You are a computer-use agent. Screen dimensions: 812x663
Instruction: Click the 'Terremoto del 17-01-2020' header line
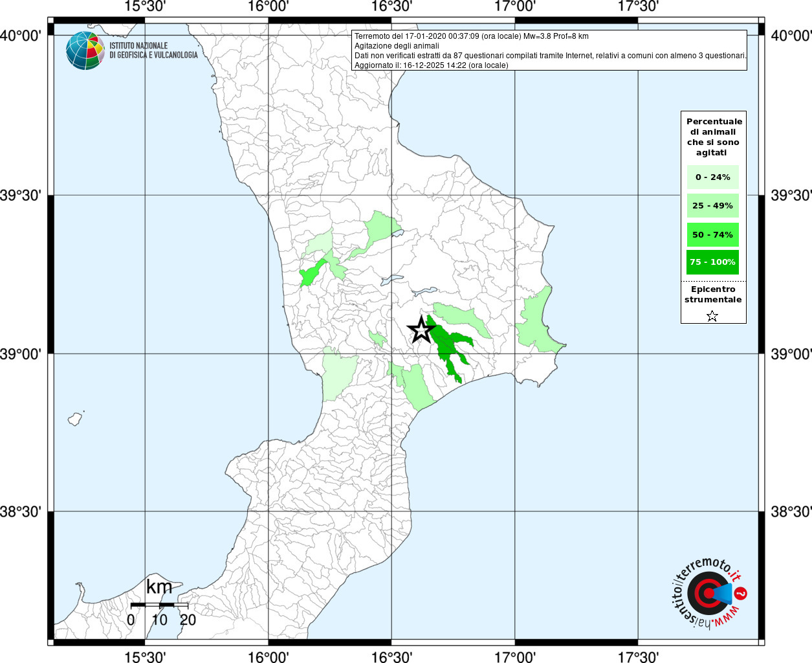(471, 36)
